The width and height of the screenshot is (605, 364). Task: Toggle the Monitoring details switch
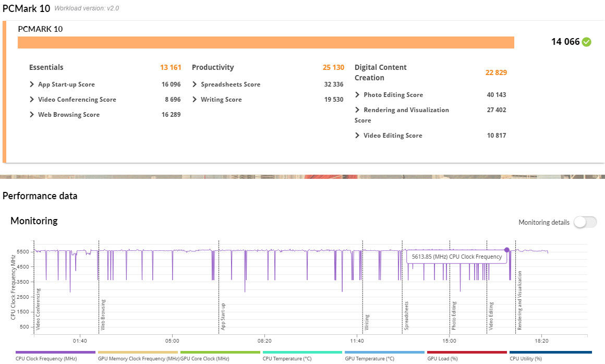click(x=585, y=222)
